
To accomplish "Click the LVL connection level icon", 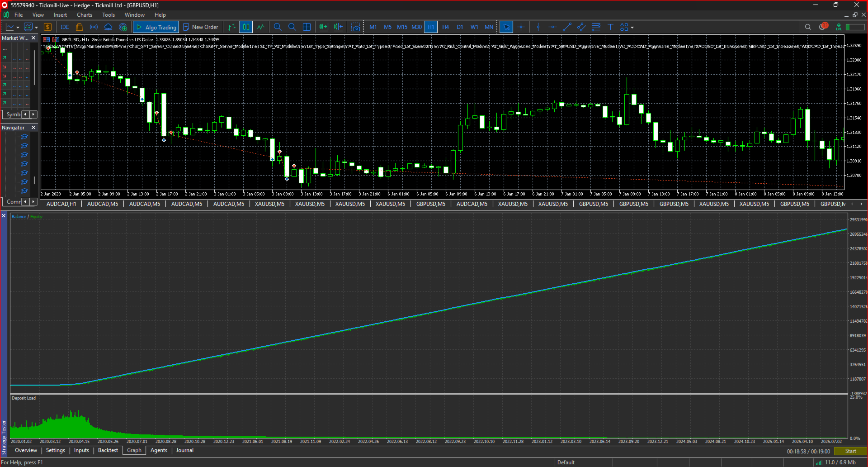I will pyautogui.click(x=839, y=27).
